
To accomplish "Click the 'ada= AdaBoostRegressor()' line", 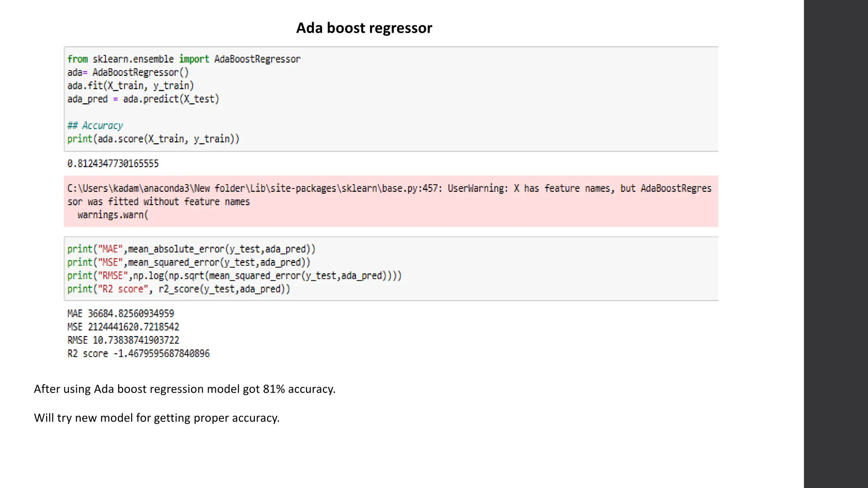I will coord(128,72).
